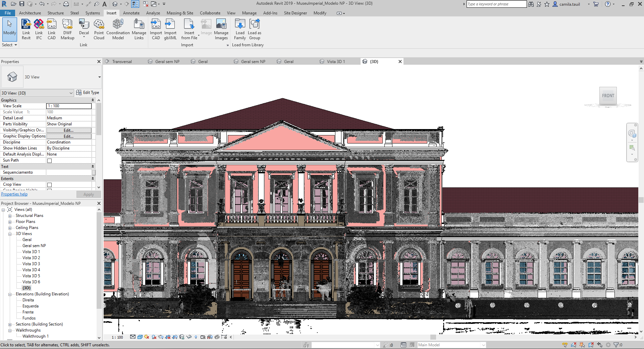Open the Properties help link
The image size is (644, 349).
coord(14,194)
